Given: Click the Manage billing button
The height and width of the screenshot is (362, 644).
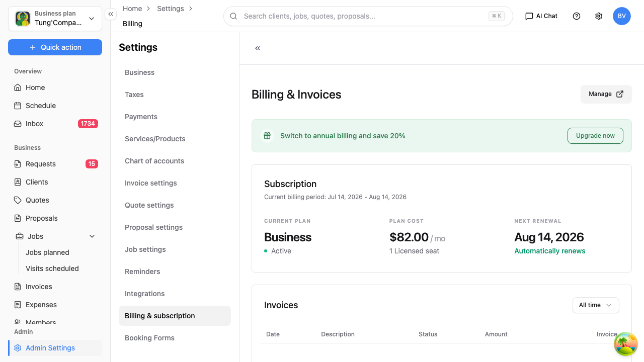Looking at the screenshot, I should click(x=606, y=94).
